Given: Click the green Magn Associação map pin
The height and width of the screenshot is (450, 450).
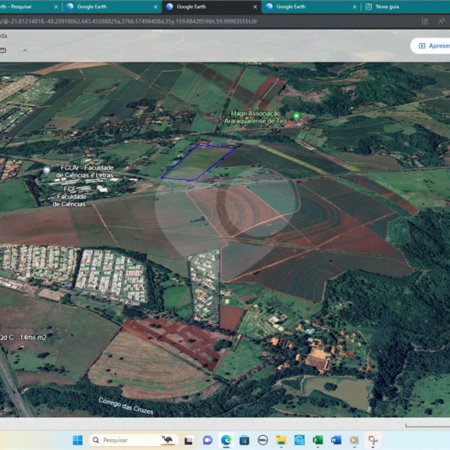Looking at the screenshot, I should (296, 117).
